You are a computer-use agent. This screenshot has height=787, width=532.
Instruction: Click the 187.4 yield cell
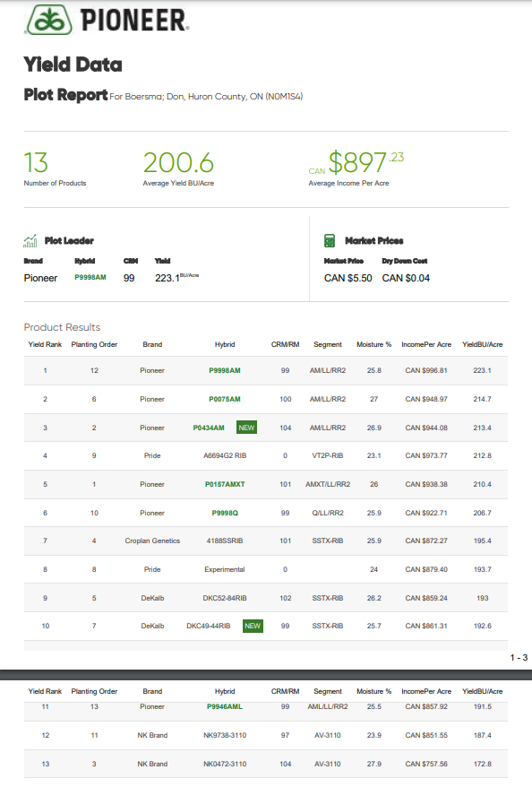(x=483, y=735)
